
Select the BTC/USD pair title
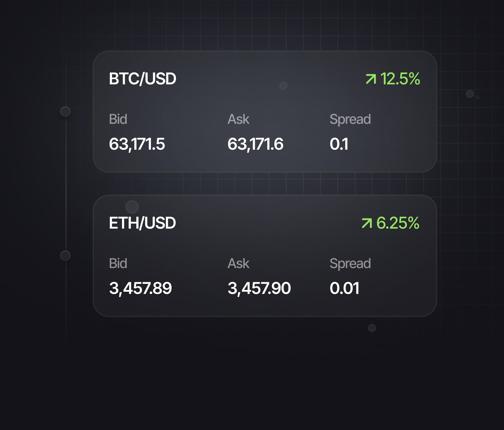pyautogui.click(x=142, y=79)
